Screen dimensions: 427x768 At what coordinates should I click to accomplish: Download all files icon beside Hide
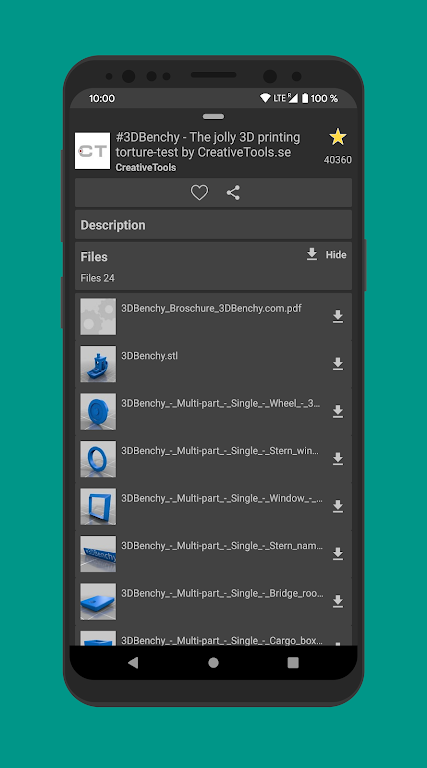pyautogui.click(x=312, y=254)
